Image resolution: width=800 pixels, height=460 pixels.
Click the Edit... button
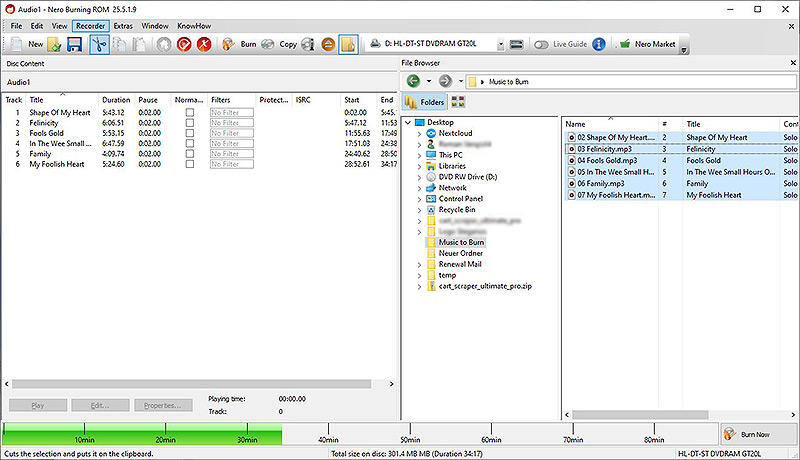click(x=100, y=405)
